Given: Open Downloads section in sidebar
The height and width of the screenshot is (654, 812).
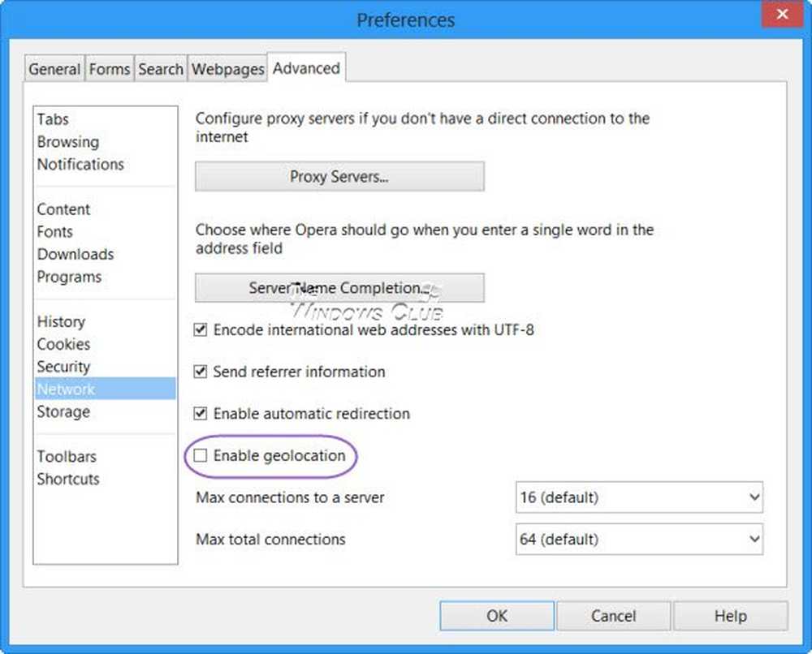Looking at the screenshot, I should tap(75, 254).
